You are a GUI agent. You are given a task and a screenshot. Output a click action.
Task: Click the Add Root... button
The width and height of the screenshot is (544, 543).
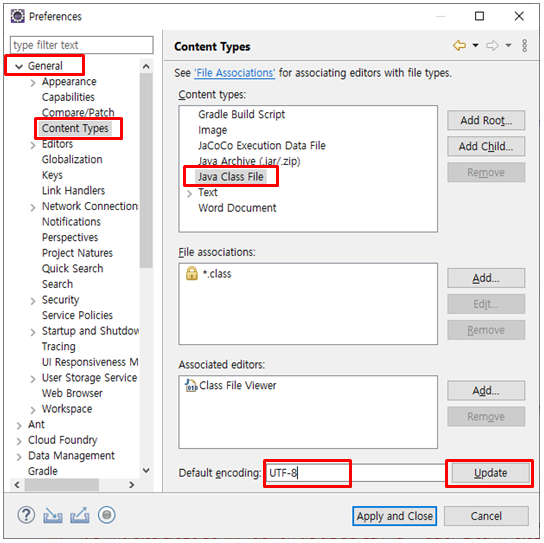click(486, 120)
